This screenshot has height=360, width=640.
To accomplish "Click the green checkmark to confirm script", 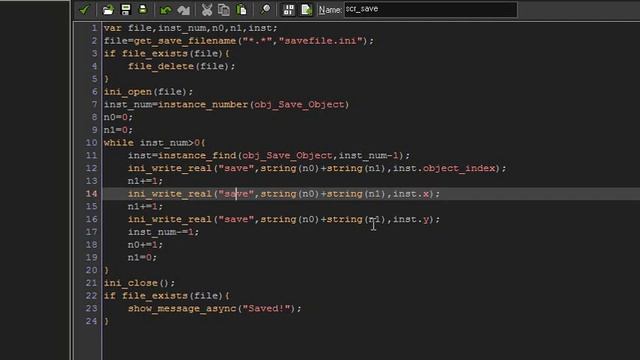I will [84, 9].
